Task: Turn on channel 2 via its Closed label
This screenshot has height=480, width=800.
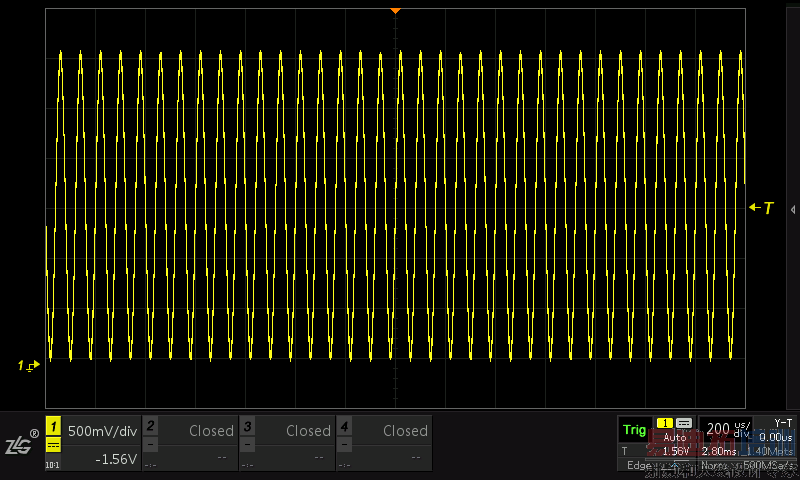Action: pos(211,431)
